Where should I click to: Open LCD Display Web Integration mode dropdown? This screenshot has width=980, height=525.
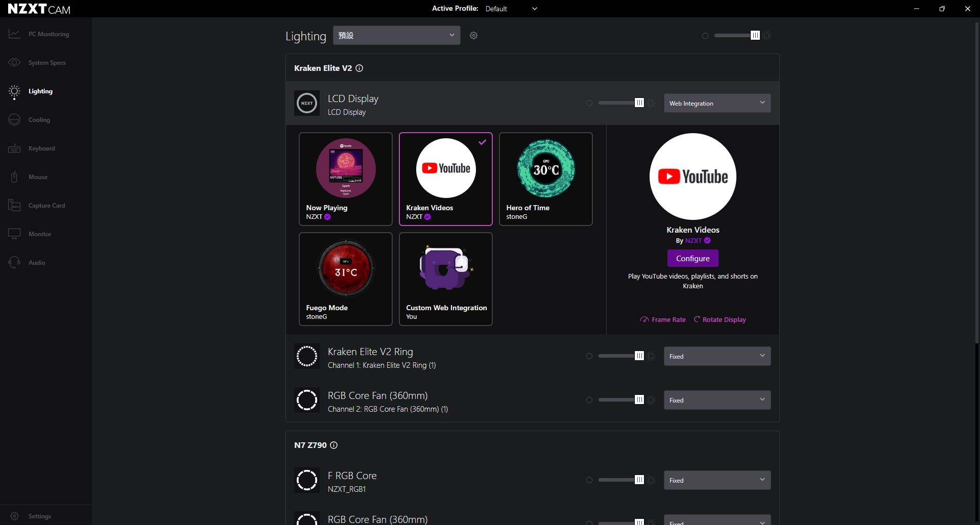click(717, 103)
